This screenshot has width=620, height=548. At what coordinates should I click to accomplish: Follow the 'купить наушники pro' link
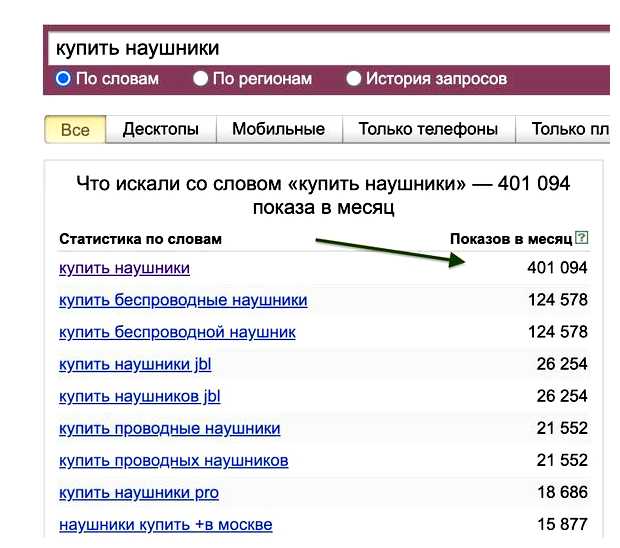pyautogui.click(x=139, y=493)
